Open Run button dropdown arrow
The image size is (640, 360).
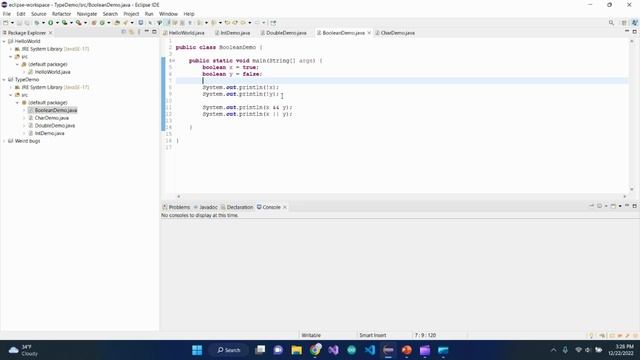57,23
